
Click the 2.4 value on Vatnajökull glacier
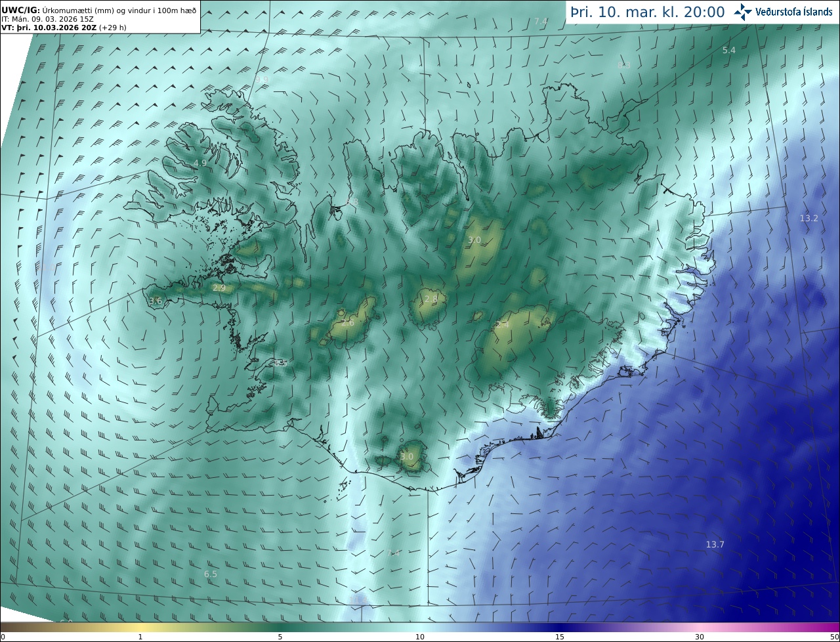(503, 324)
